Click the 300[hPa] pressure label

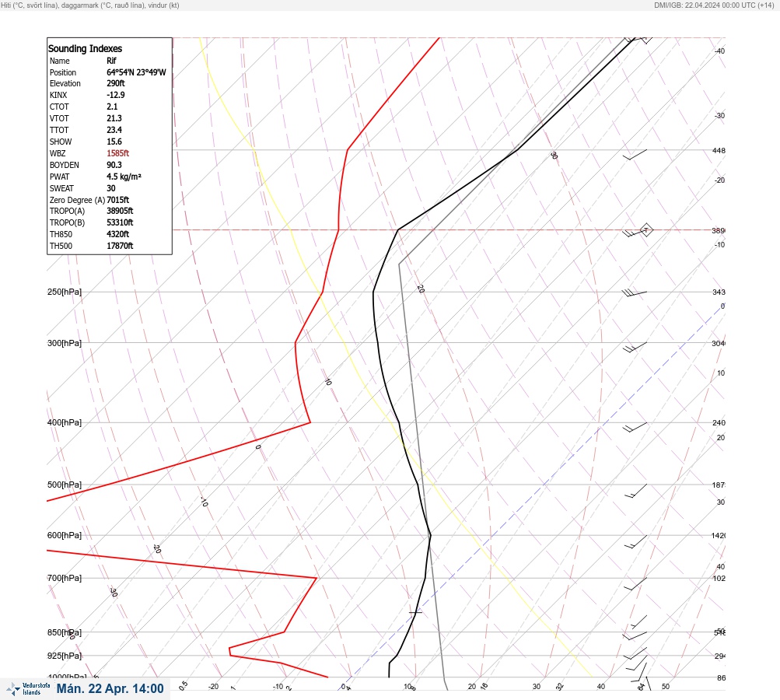click(x=65, y=343)
